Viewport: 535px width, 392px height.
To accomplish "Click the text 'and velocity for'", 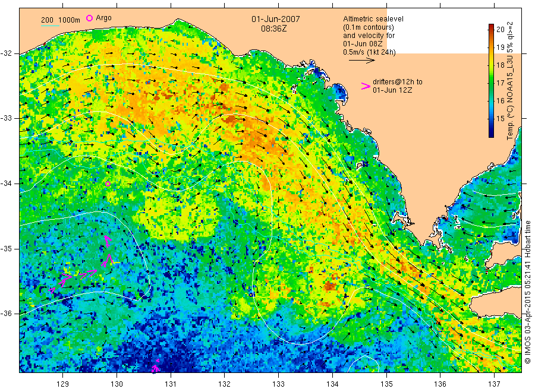I will coord(369,36).
